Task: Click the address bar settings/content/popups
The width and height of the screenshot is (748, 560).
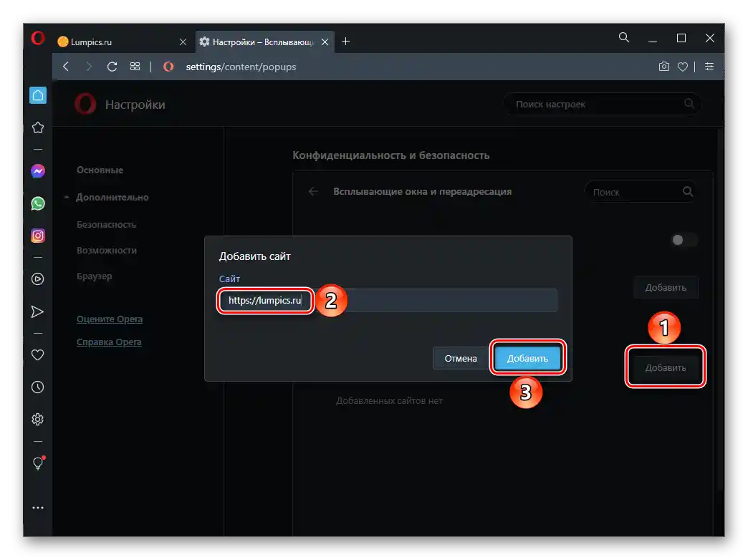Action: (x=241, y=67)
